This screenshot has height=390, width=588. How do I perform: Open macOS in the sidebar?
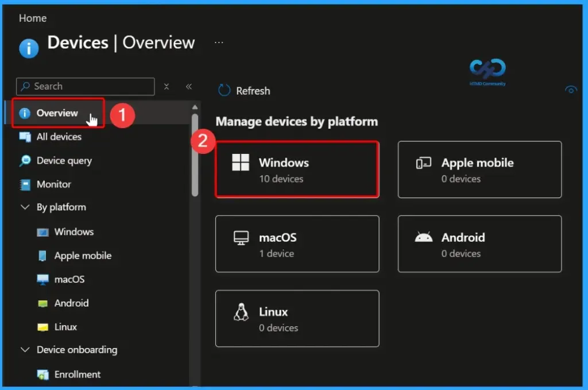[69, 279]
